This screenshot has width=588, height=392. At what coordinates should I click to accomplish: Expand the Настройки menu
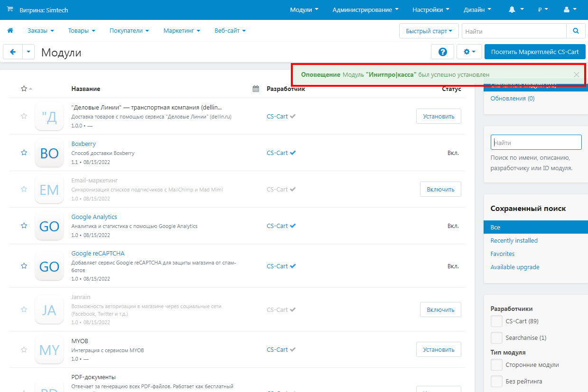[x=431, y=9]
